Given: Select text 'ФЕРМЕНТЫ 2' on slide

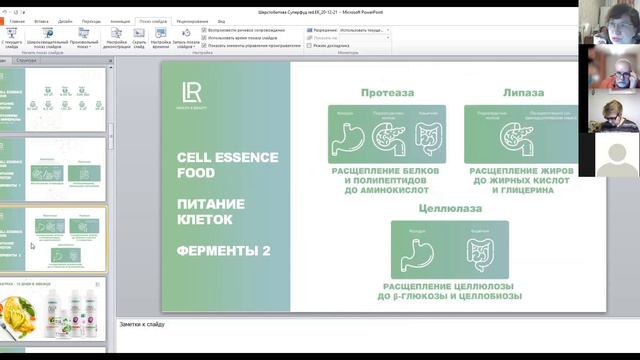Looking at the screenshot, I should 224,251.
